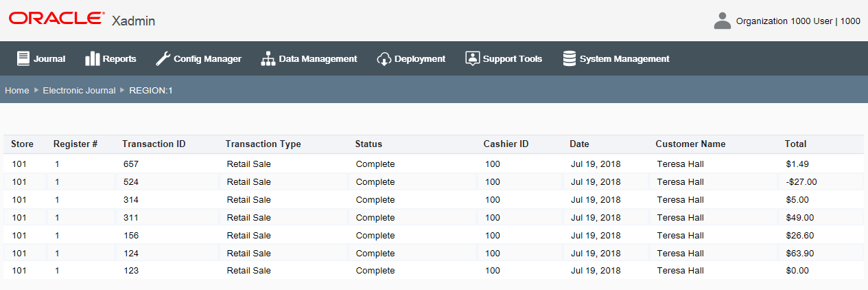
Task: Click the Data Management hierarchy icon
Action: click(268, 58)
